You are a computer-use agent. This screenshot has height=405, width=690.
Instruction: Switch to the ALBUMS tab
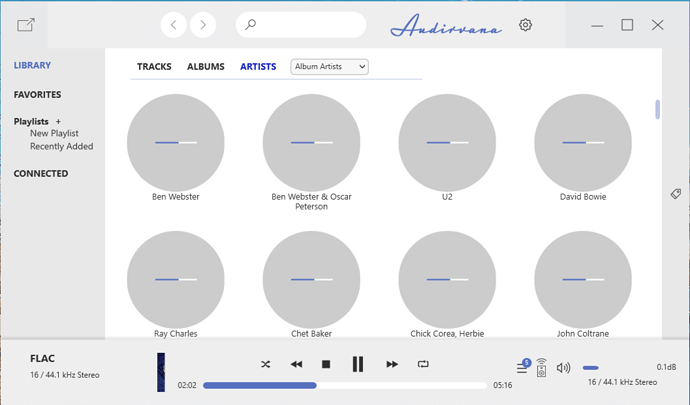[206, 66]
